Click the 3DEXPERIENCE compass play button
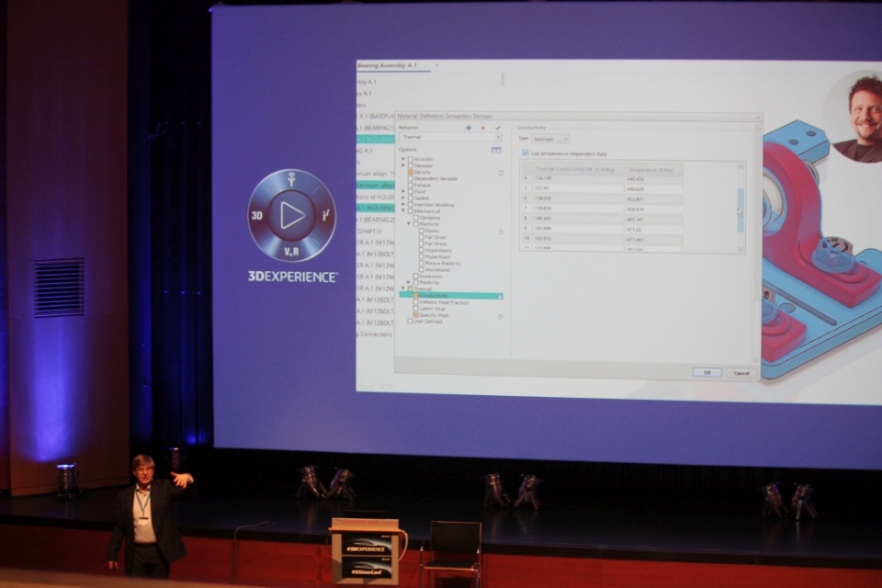The height and width of the screenshot is (588, 882). (292, 215)
